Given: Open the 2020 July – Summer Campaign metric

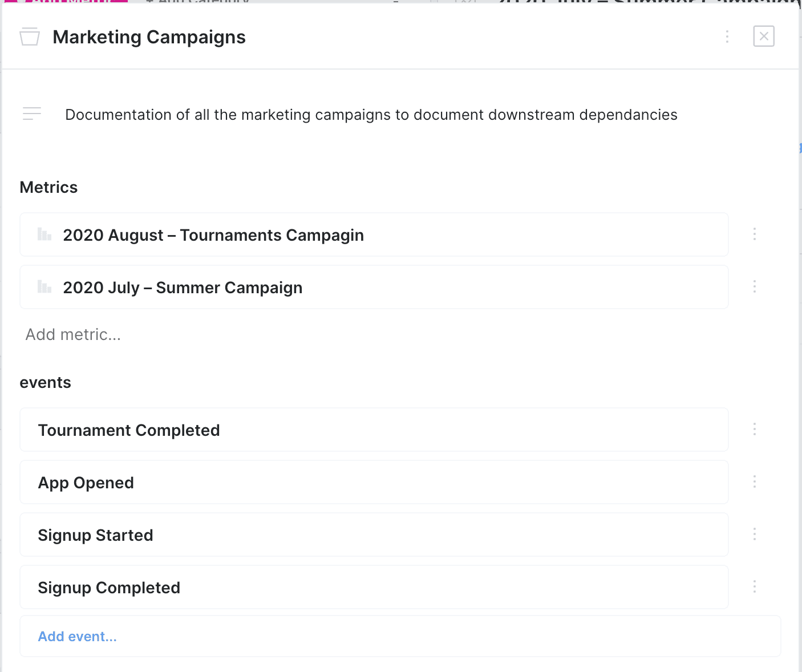Looking at the screenshot, I should tap(183, 288).
